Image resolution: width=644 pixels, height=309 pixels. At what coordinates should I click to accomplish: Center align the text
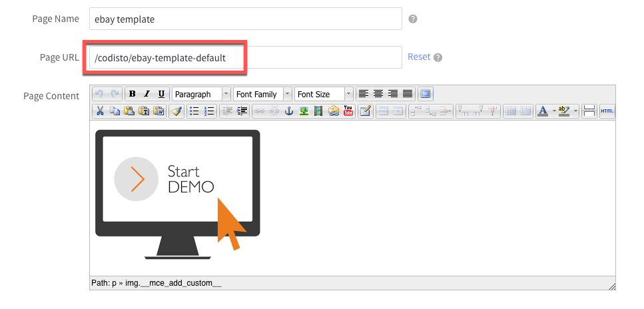coord(378,94)
